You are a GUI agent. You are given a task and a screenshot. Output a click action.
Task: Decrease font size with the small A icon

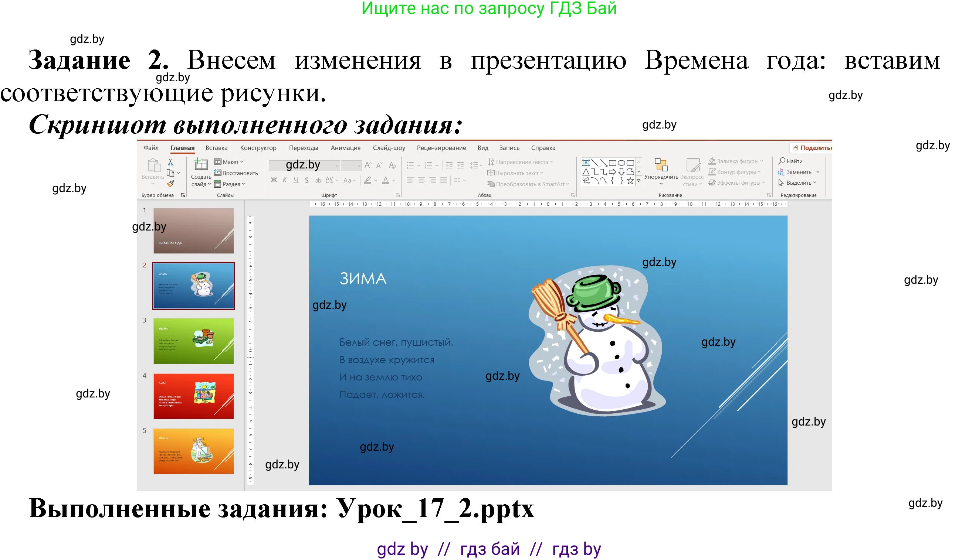[379, 165]
